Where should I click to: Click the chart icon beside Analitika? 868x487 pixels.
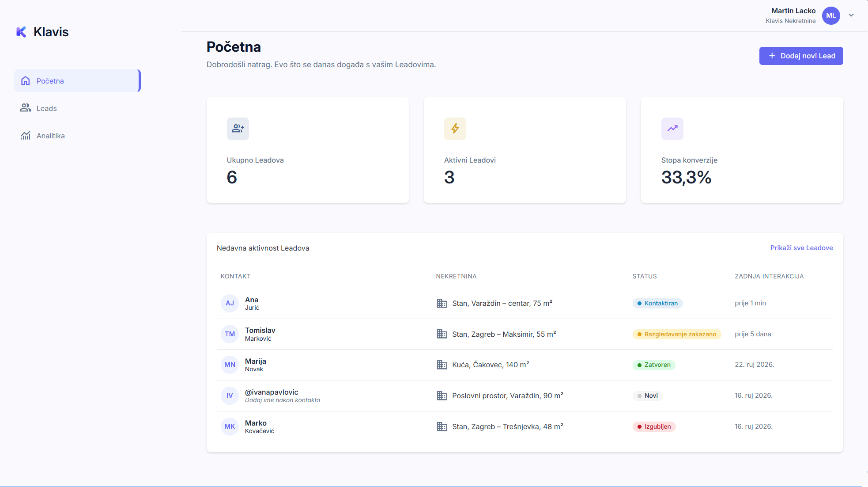point(26,135)
